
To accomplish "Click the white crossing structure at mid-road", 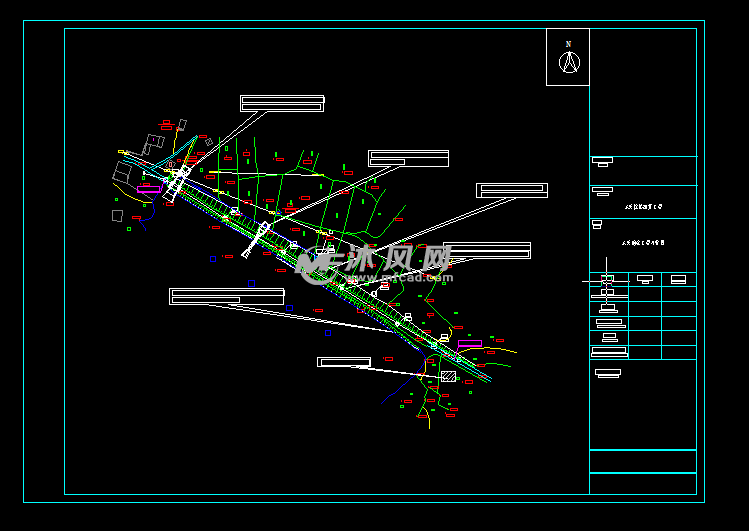I will pyautogui.click(x=258, y=240).
